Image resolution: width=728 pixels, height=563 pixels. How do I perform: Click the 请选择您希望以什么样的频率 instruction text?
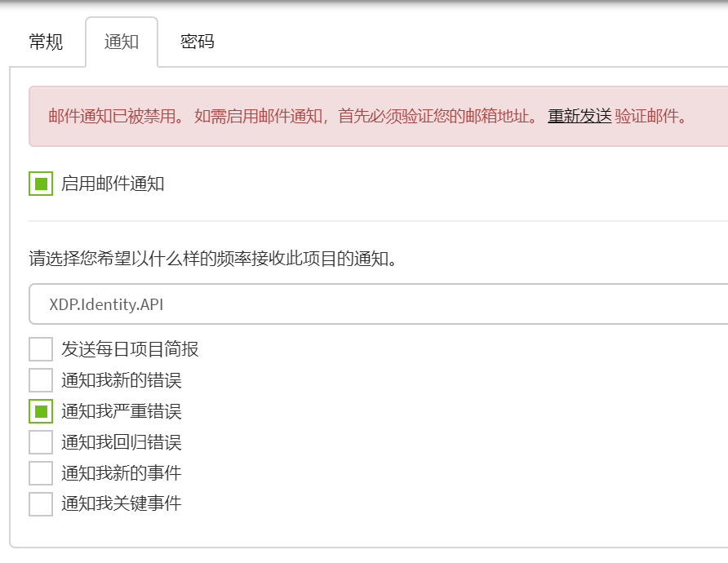click(x=213, y=259)
